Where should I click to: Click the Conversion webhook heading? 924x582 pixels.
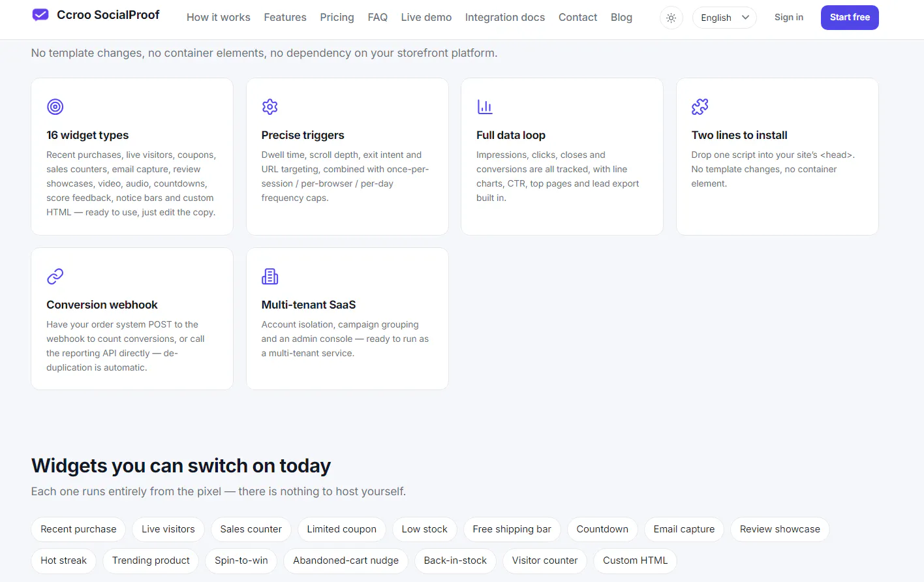(x=102, y=305)
